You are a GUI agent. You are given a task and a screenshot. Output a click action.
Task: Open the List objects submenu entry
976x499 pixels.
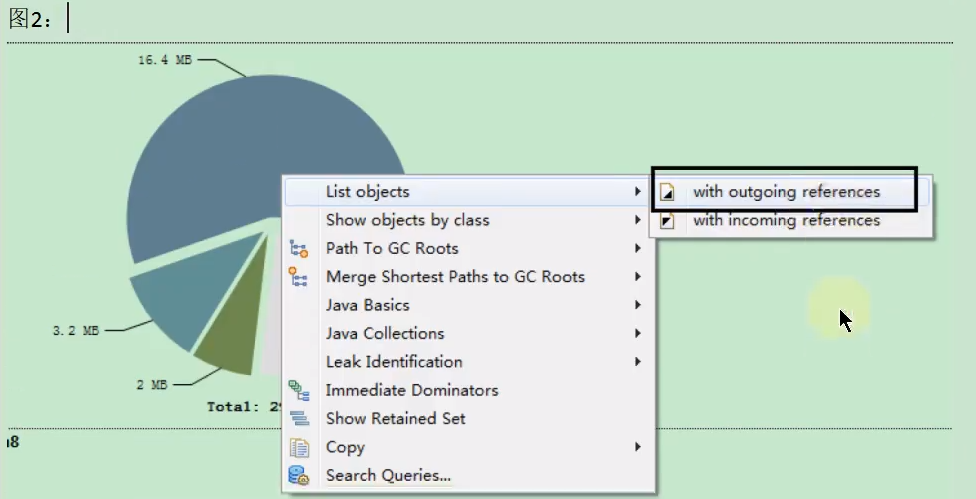point(468,192)
